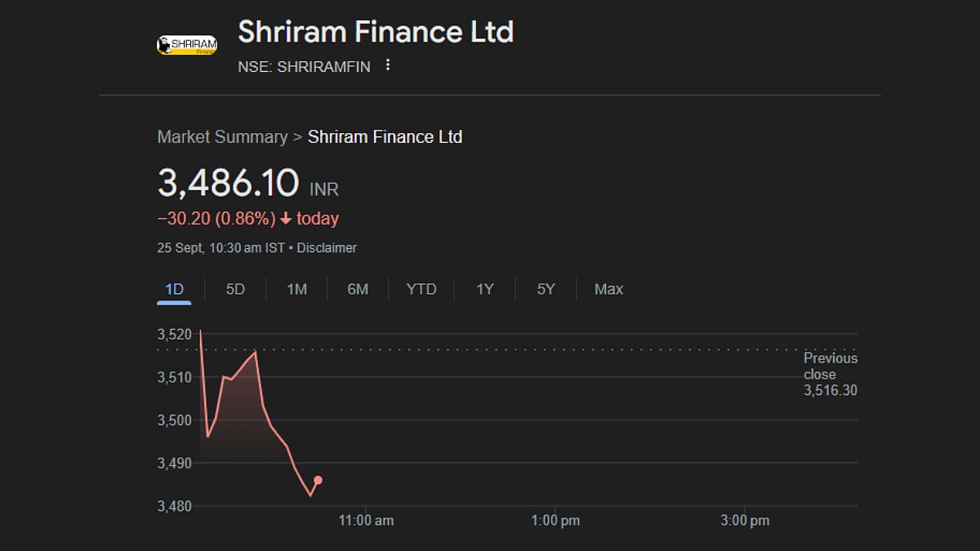This screenshot has height=551, width=980.
Task: Select the Max range tab
Action: 608,289
